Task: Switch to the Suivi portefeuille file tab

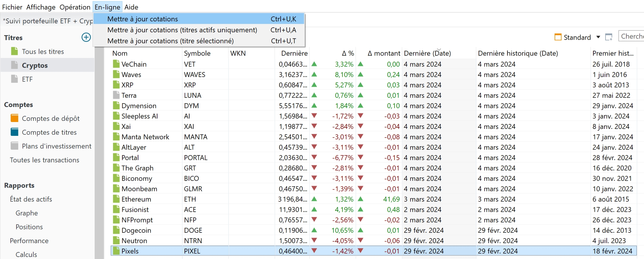Action: click(x=48, y=21)
